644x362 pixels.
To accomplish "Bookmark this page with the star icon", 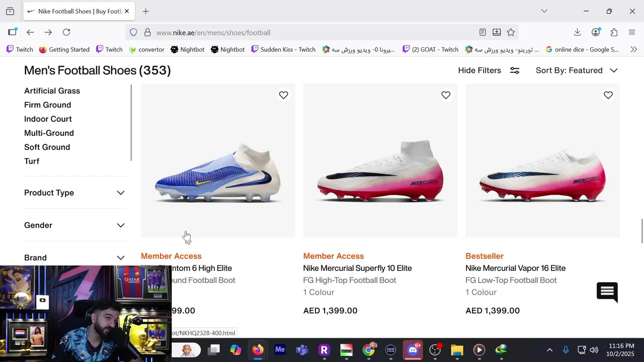I will [x=511, y=32].
